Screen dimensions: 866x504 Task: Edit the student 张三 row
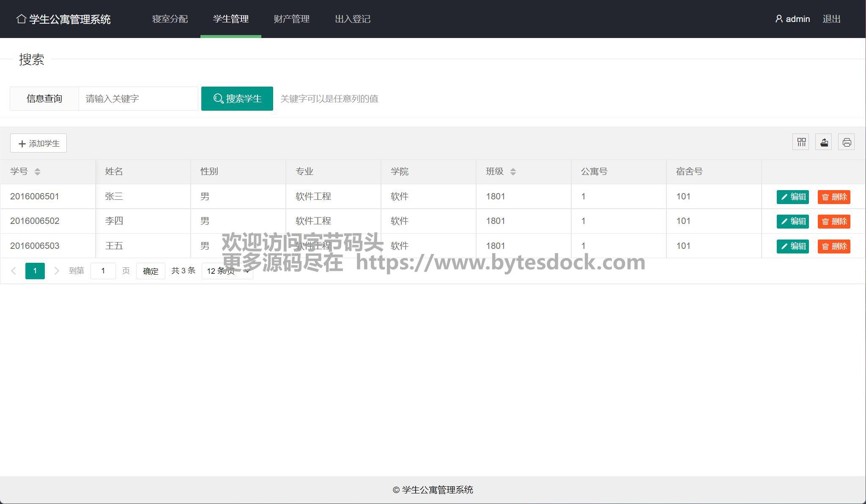[x=792, y=197]
